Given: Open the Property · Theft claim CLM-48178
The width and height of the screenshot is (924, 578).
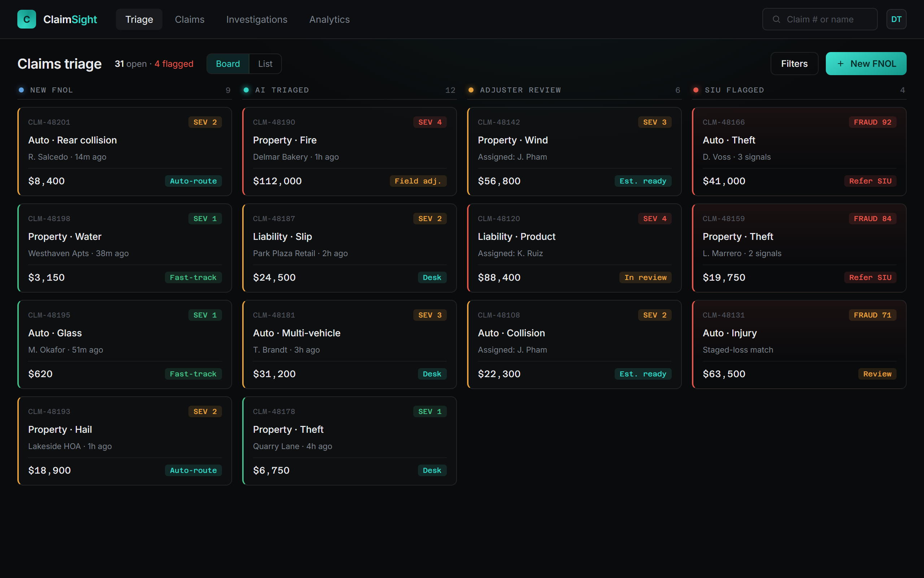Looking at the screenshot, I should click(x=349, y=441).
